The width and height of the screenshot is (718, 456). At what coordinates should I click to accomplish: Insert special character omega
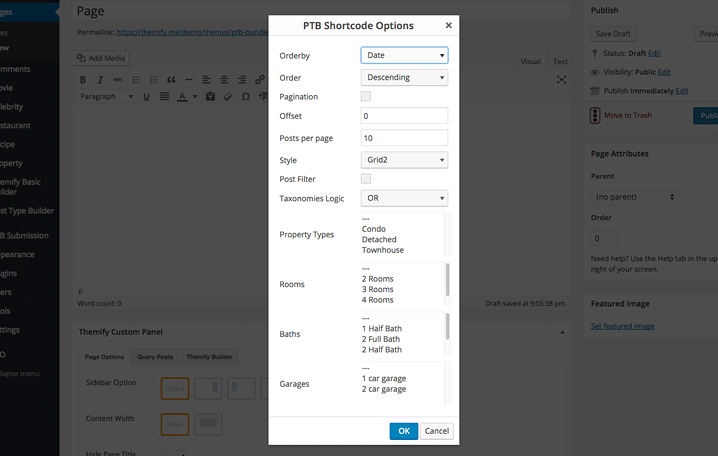246,97
